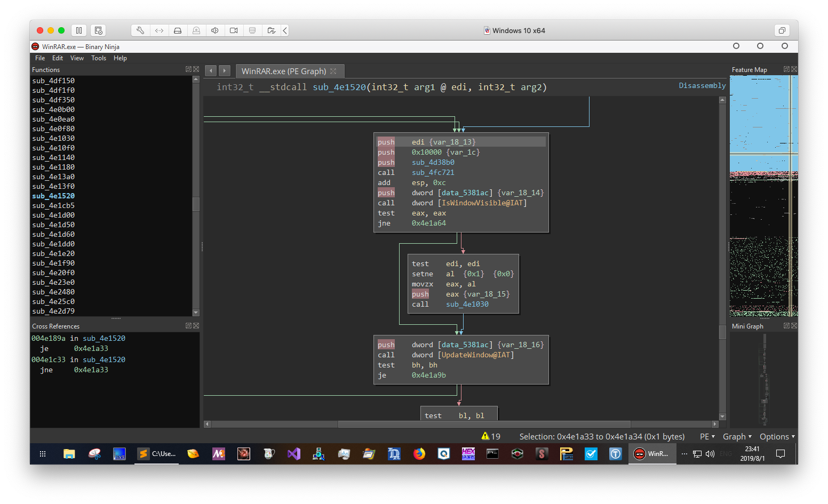The width and height of the screenshot is (828, 504).
Task: Click UpdateWindow@IAT import reference
Action: 476,355
